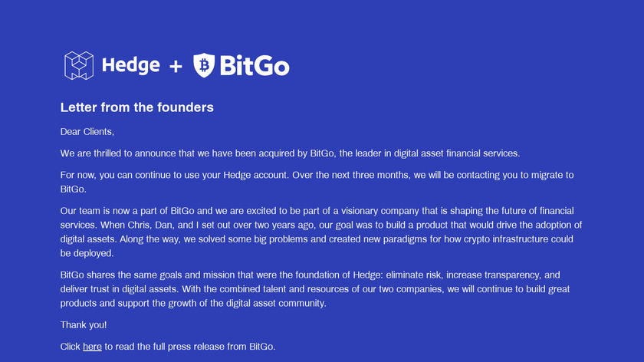This screenshot has height=362, width=644.
Task: Click the plus sign between the logos
Action: [x=176, y=67]
